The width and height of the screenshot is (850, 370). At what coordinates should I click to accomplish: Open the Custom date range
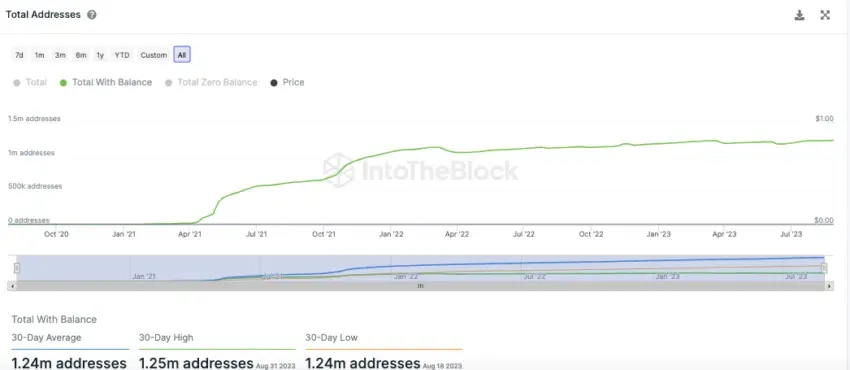click(x=153, y=55)
